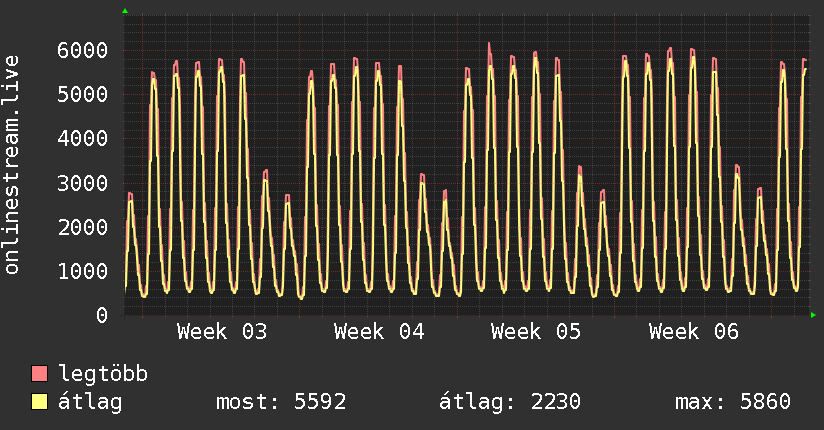Click the átlag legend label beside yellow swatch
The image size is (824, 430).
[x=90, y=402]
